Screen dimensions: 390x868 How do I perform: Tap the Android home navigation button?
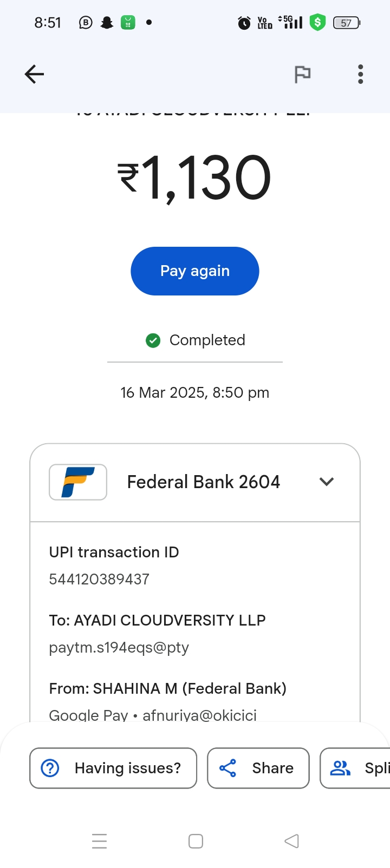(x=196, y=841)
